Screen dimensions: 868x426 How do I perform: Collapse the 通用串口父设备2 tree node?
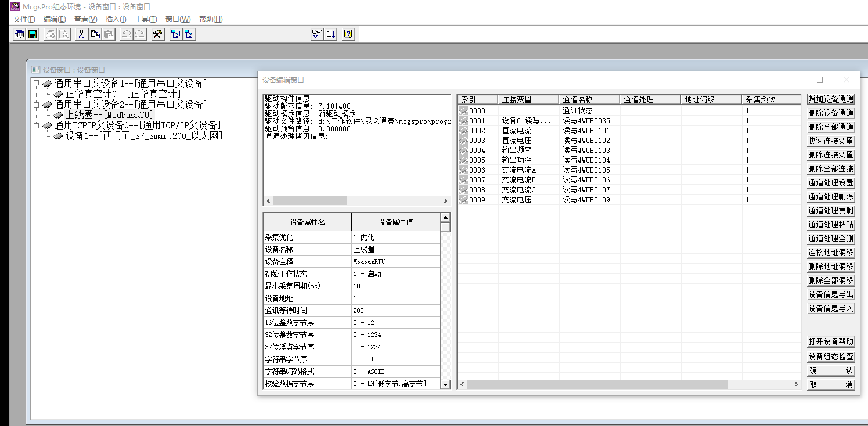37,105
